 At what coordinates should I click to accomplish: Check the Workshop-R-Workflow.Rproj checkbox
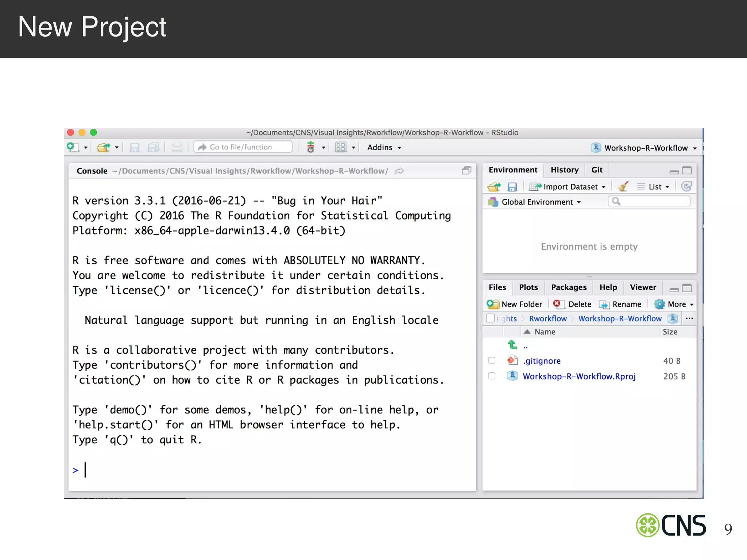[492, 376]
